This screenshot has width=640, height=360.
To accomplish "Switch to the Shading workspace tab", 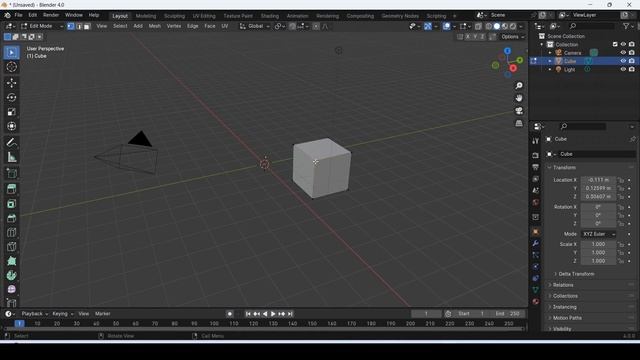I will click(270, 16).
